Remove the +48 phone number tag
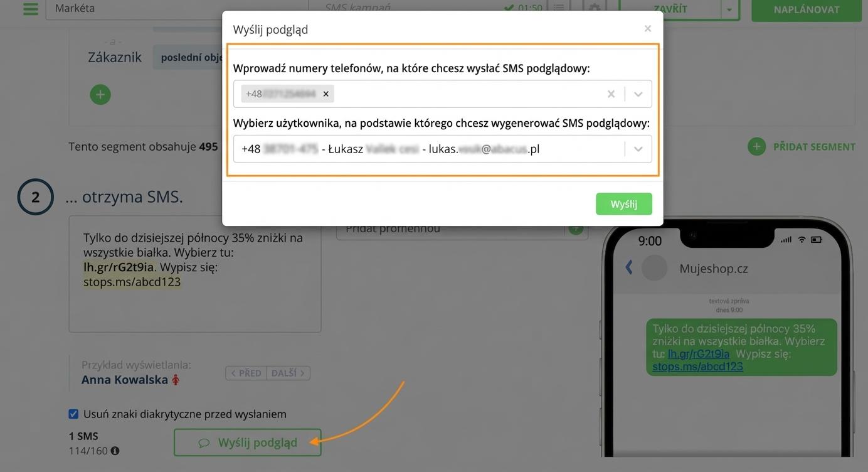 click(x=325, y=94)
